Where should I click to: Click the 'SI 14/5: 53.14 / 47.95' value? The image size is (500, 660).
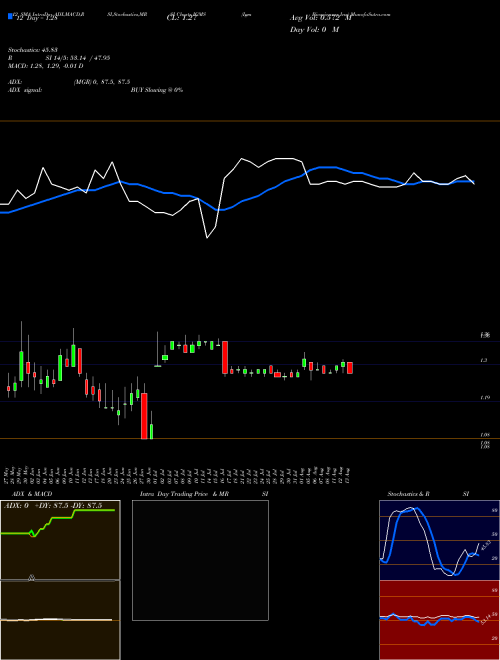pyautogui.click(x=78, y=58)
